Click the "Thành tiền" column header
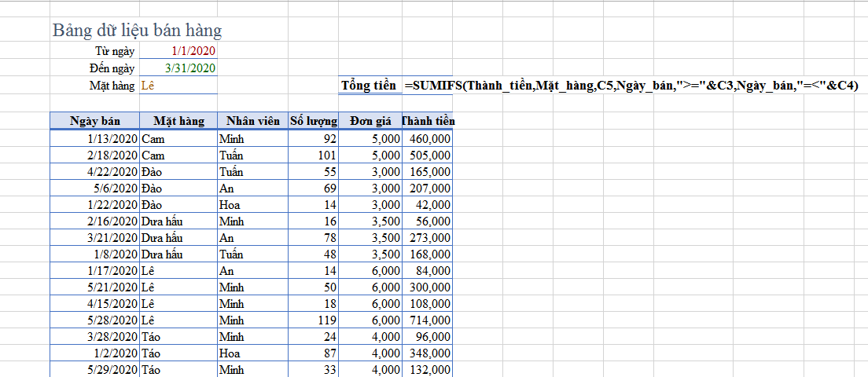Viewport: 868px width, 377px height. click(x=427, y=121)
